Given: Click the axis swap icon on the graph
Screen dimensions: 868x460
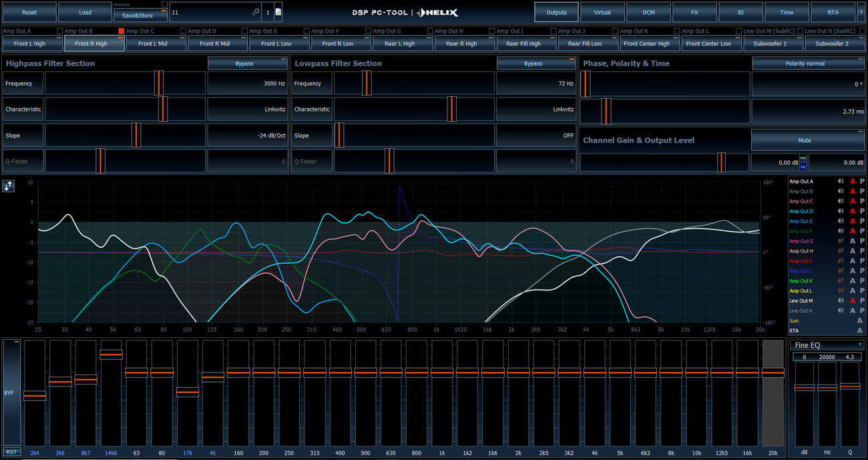Looking at the screenshot, I should (x=8, y=186).
